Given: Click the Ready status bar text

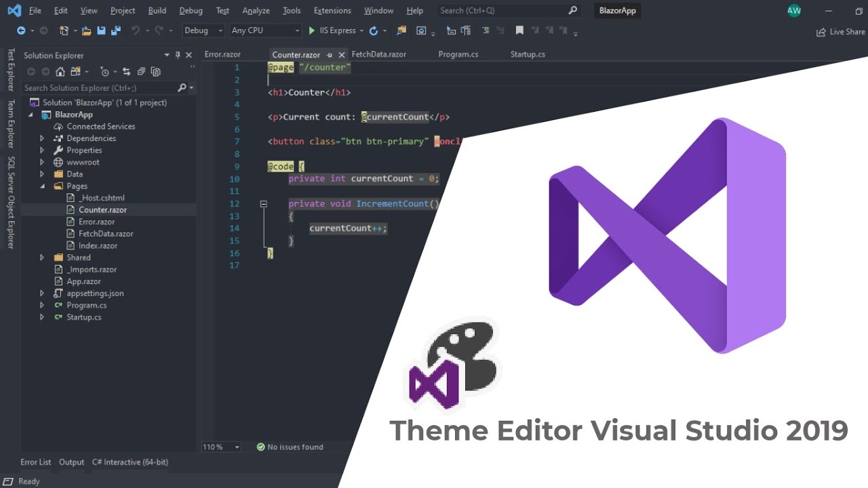Looking at the screenshot, I should [x=29, y=481].
